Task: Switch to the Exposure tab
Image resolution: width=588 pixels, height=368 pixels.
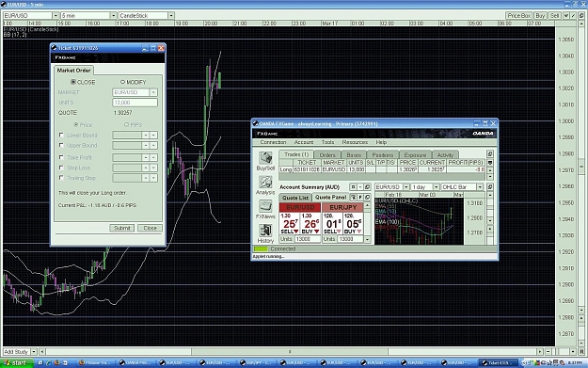Action: (x=415, y=155)
